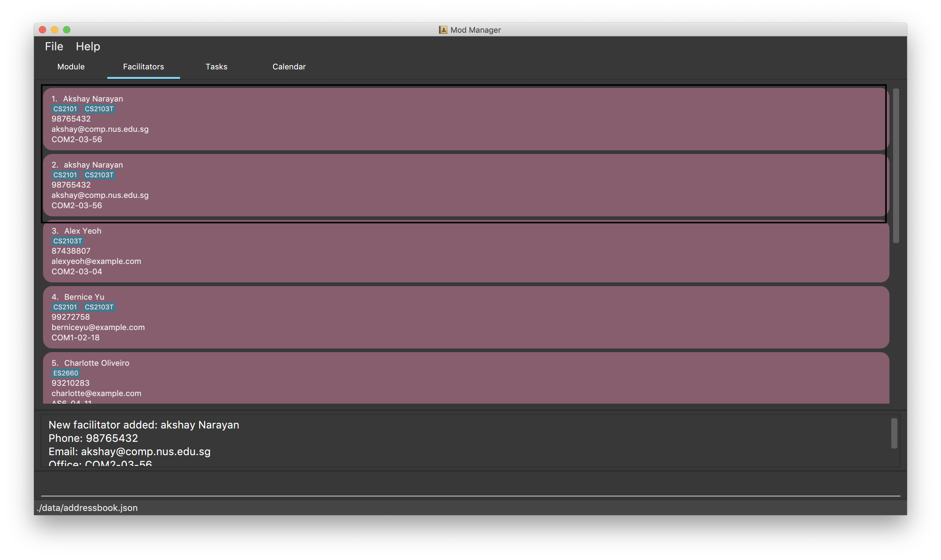This screenshot has width=941, height=560.
Task: Click the facilitator list scrollbar thumb
Action: pyautogui.click(x=896, y=166)
